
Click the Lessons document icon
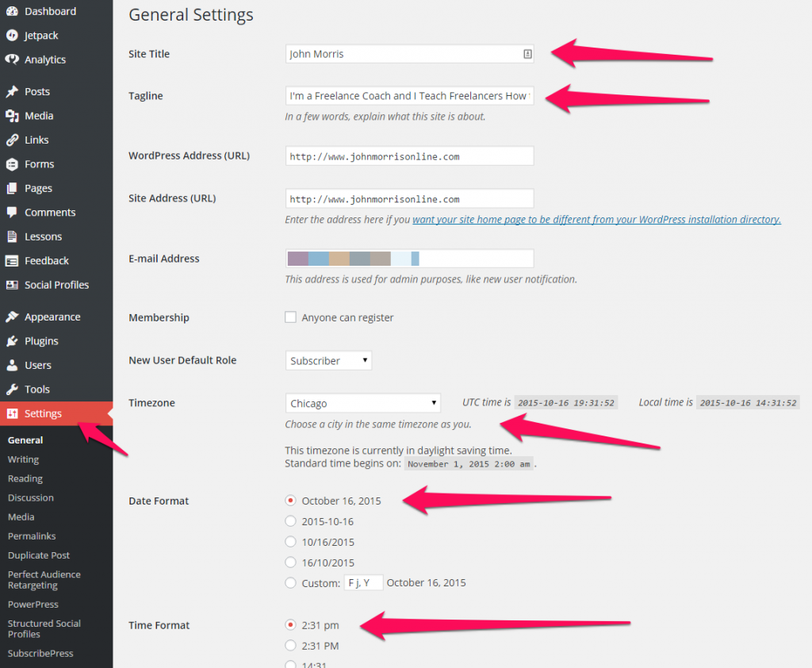click(12, 236)
